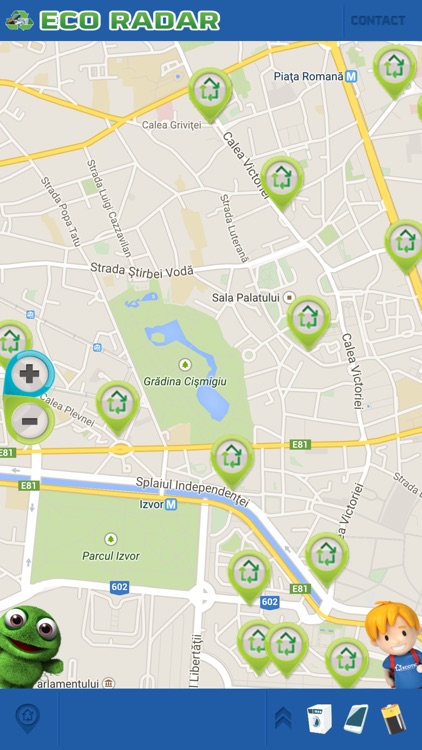Open recycling pin on Calea Plevnei
This screenshot has width=422, height=750.
(118, 408)
